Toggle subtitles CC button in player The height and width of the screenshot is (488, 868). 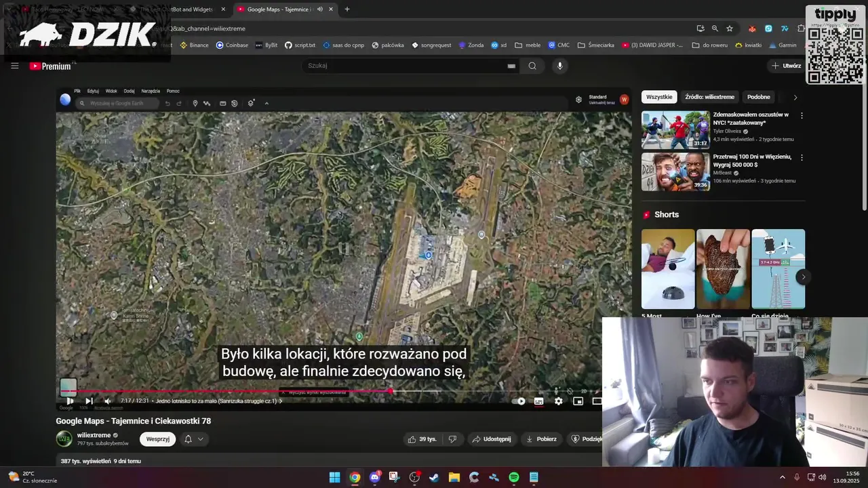(538, 401)
